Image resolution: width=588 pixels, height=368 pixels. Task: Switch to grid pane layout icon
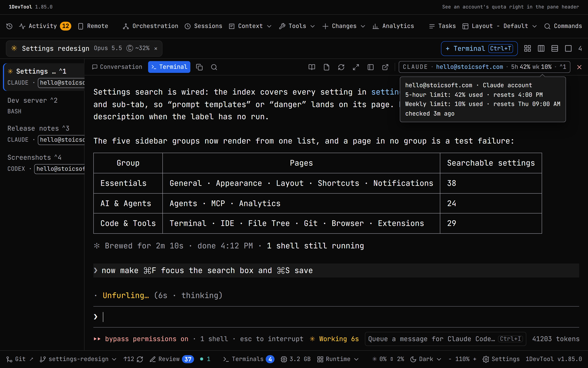click(528, 48)
